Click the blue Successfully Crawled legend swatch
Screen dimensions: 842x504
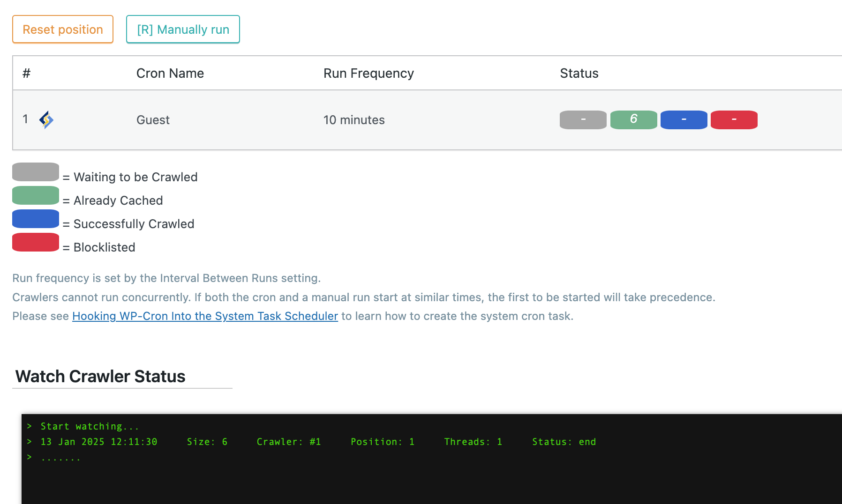click(36, 219)
